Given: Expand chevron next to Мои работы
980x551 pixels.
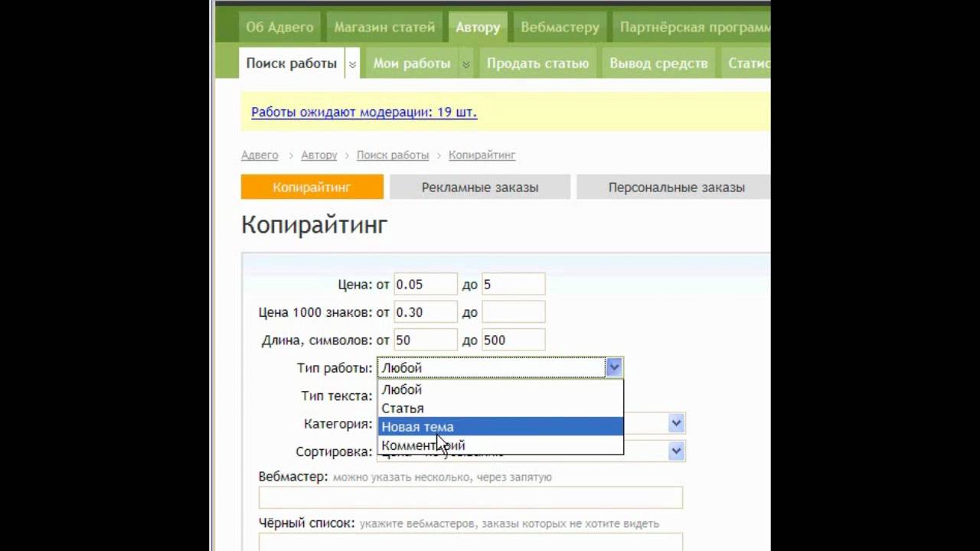Looking at the screenshot, I should pos(466,64).
